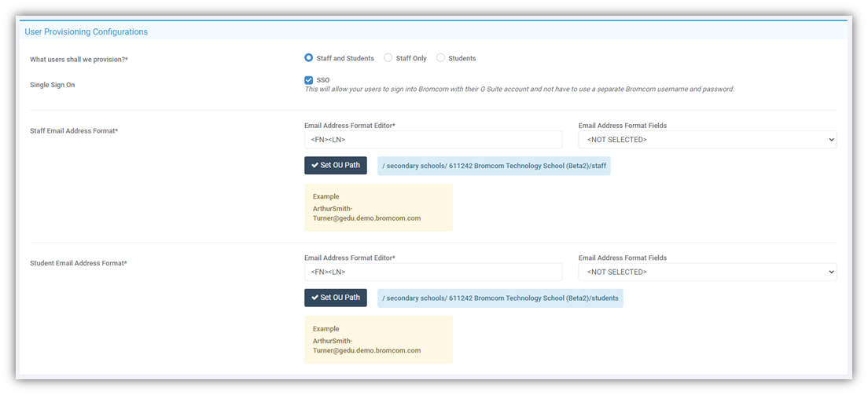Select the Students radio option

pyautogui.click(x=440, y=58)
